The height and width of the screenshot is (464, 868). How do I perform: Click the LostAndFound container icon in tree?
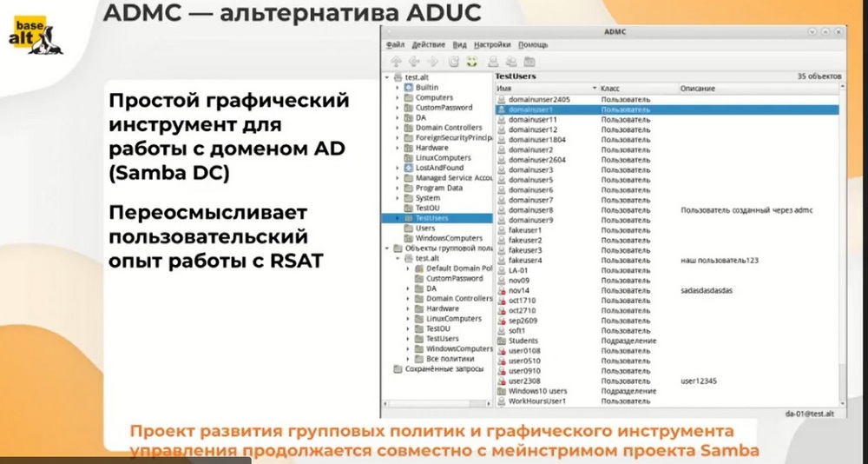[409, 168]
